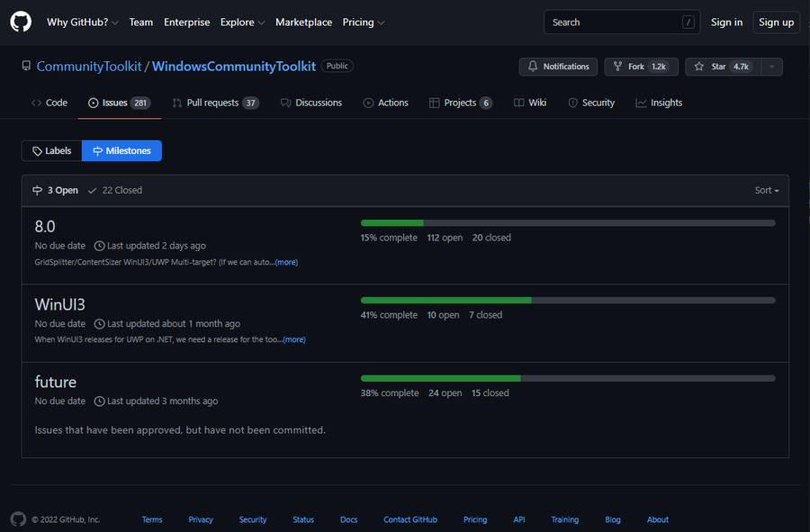
Task: Open the footer Privacy link
Action: 201,519
